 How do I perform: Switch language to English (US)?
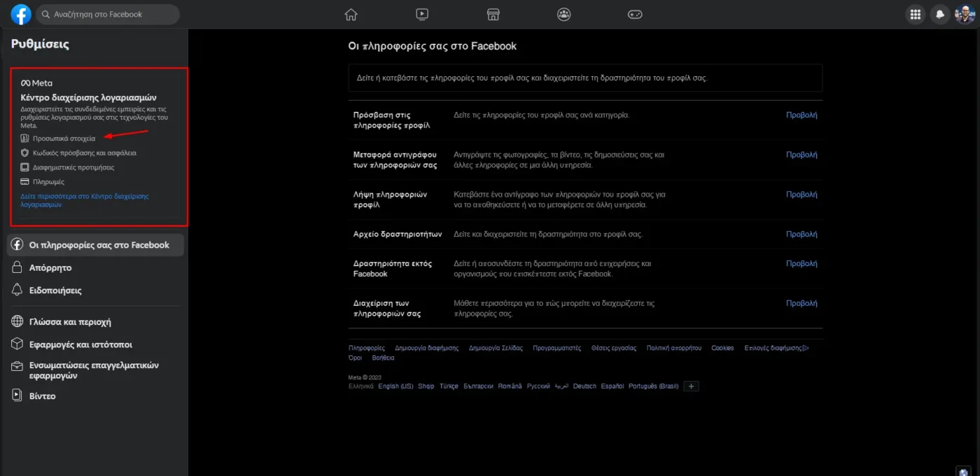(395, 386)
